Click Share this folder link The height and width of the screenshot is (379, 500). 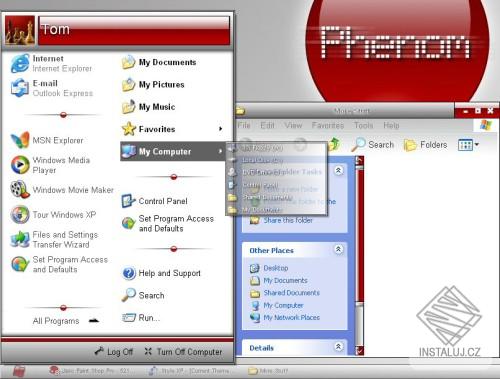click(282, 220)
